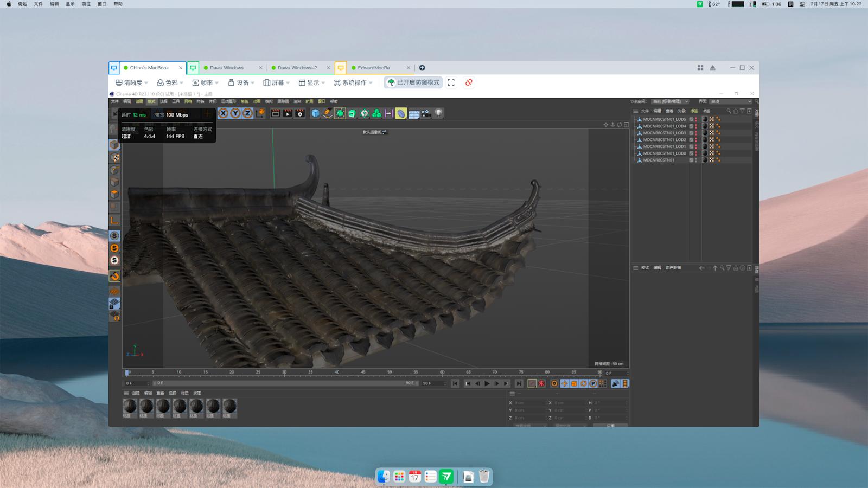
Task: Toggle visibility dots of MDCNR8CSTN01_LOD0
Action: (696, 153)
